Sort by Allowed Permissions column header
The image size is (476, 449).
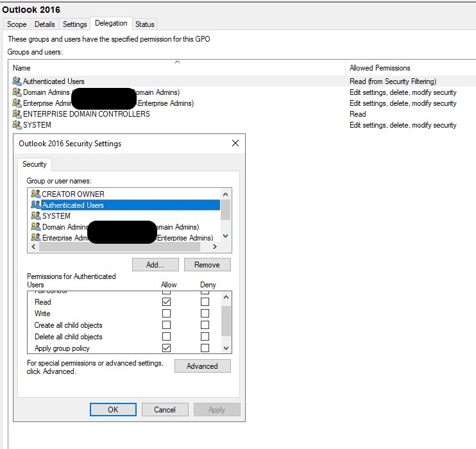coord(411,68)
